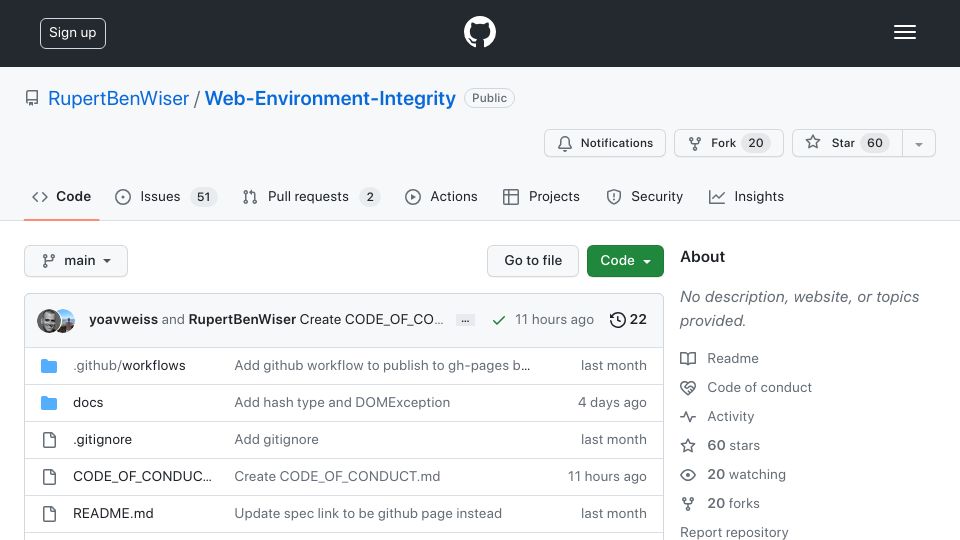960x540 pixels.
Task: Switch to the Code tab
Action: tap(61, 197)
